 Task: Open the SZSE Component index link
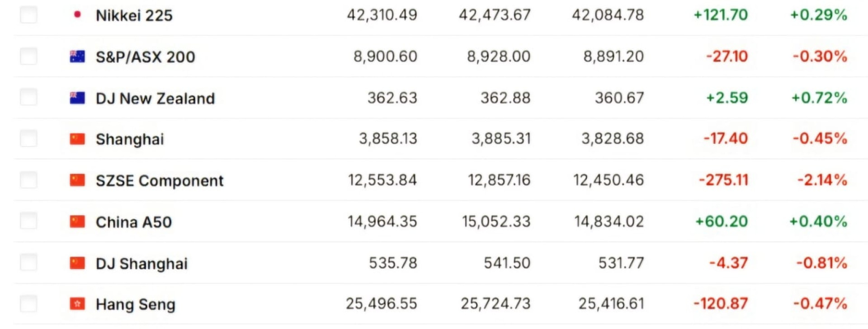pos(160,181)
